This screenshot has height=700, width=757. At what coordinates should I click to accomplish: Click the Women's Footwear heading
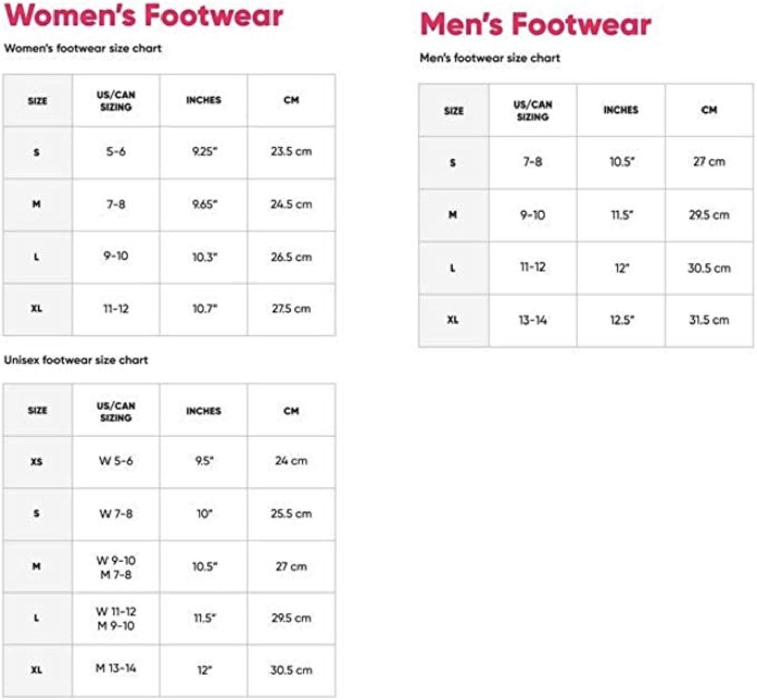click(x=143, y=16)
